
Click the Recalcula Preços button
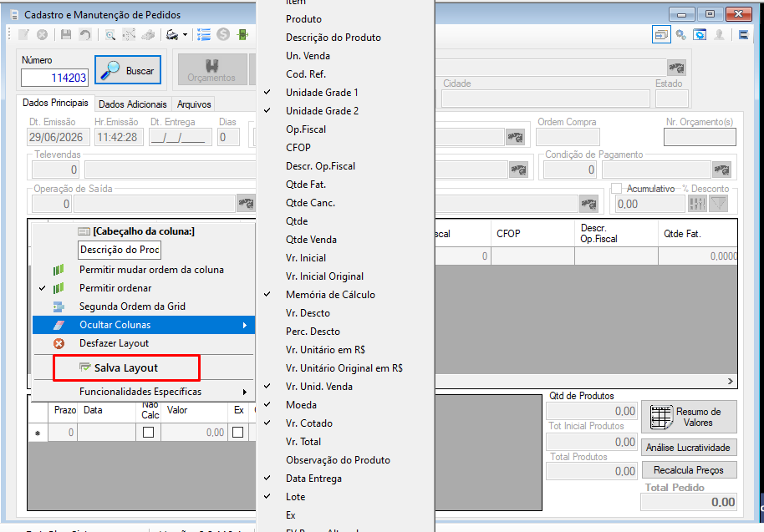[x=689, y=470]
